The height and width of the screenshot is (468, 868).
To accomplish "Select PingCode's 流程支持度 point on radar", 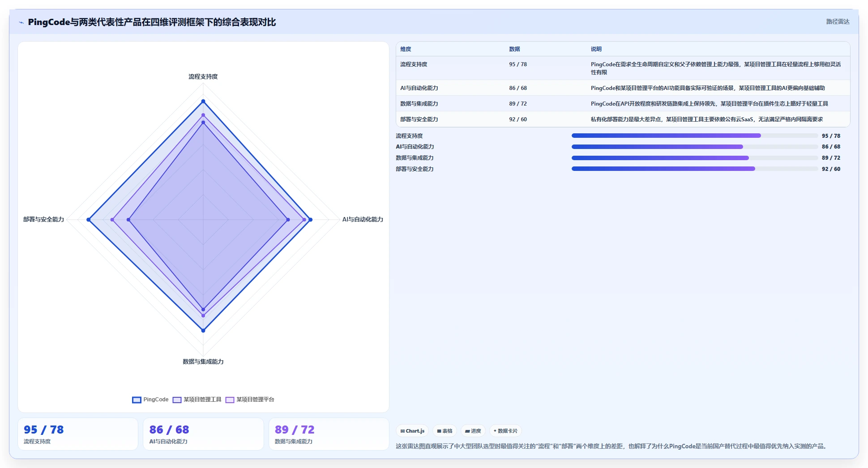I will (x=203, y=102).
